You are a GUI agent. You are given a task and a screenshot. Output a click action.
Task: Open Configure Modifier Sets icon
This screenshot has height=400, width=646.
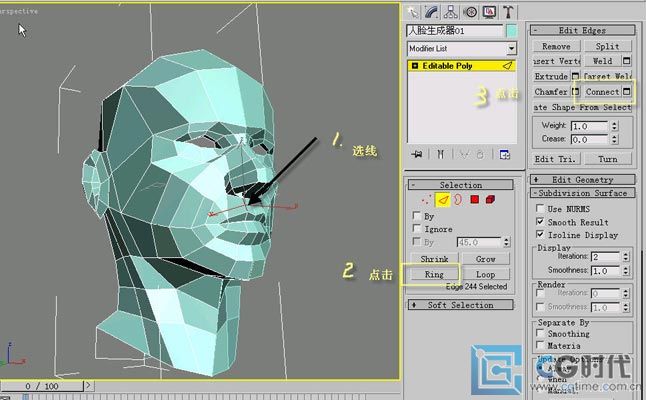(505, 154)
